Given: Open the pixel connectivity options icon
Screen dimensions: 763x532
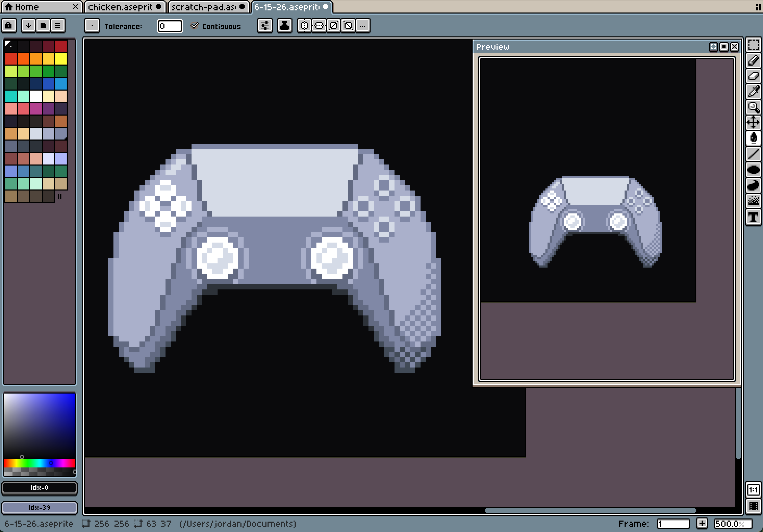Looking at the screenshot, I should pos(265,26).
